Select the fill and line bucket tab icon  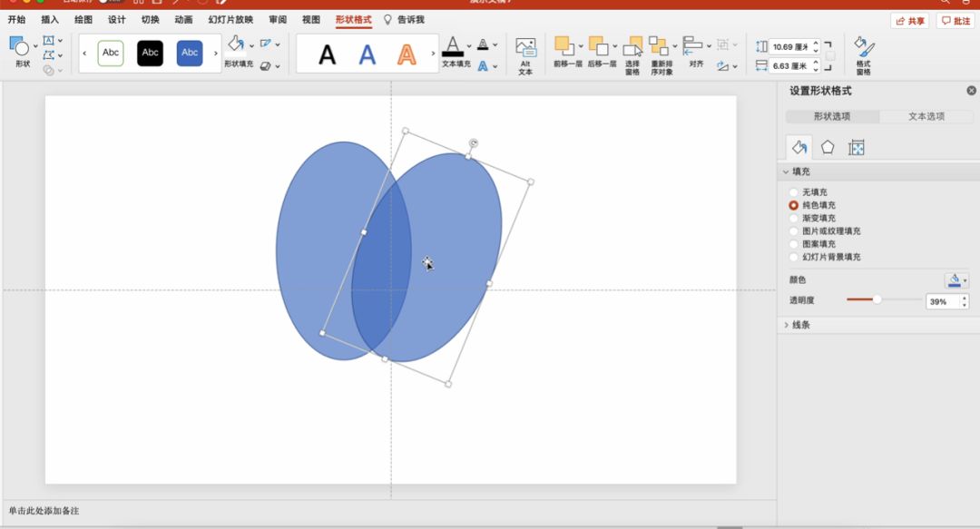(x=799, y=148)
